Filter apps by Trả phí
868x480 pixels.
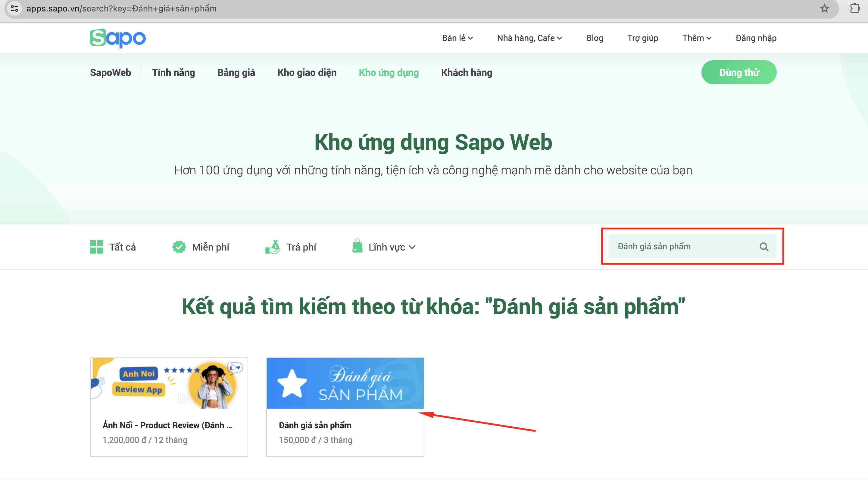(301, 247)
